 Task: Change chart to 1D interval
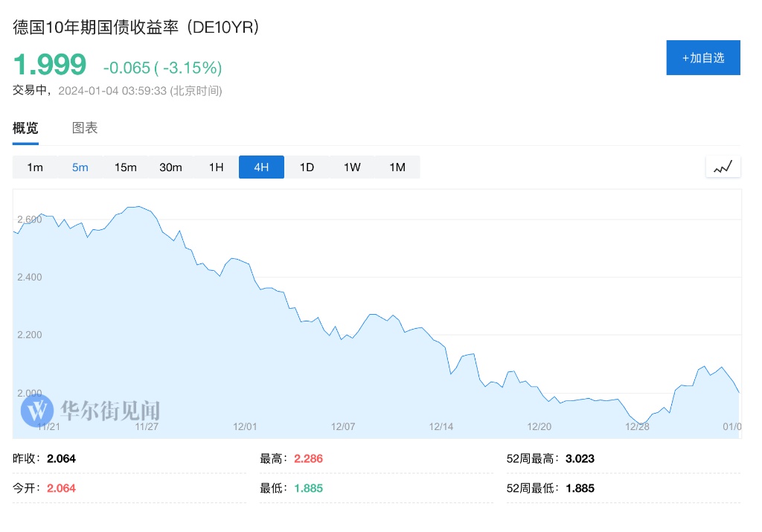coord(307,167)
